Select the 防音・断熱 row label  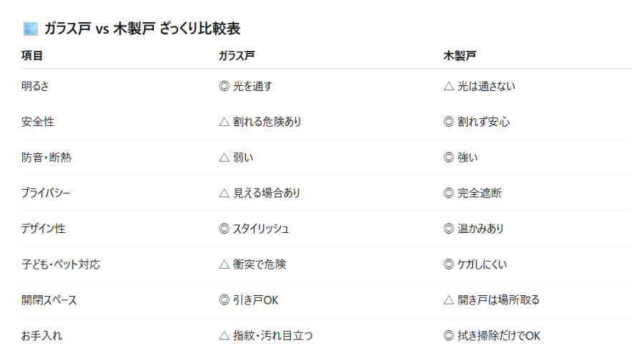tap(47, 158)
